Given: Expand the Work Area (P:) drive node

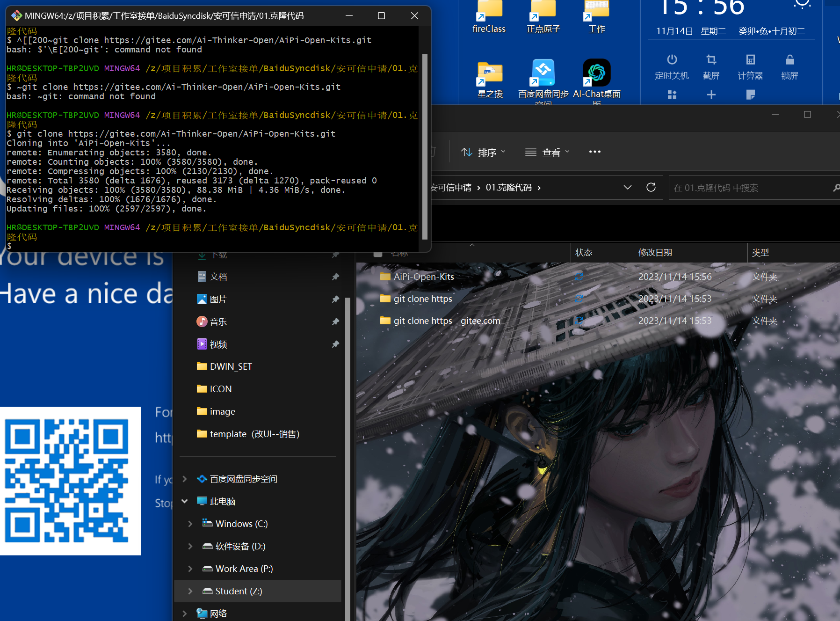Looking at the screenshot, I should coord(190,569).
